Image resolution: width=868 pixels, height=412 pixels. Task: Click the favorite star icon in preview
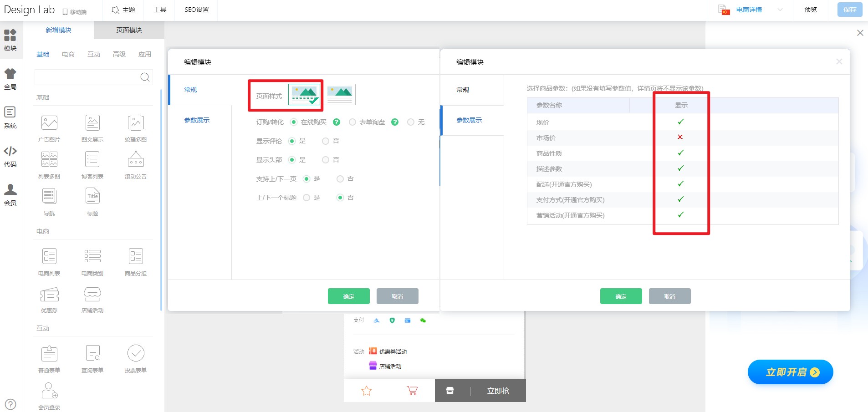(367, 391)
